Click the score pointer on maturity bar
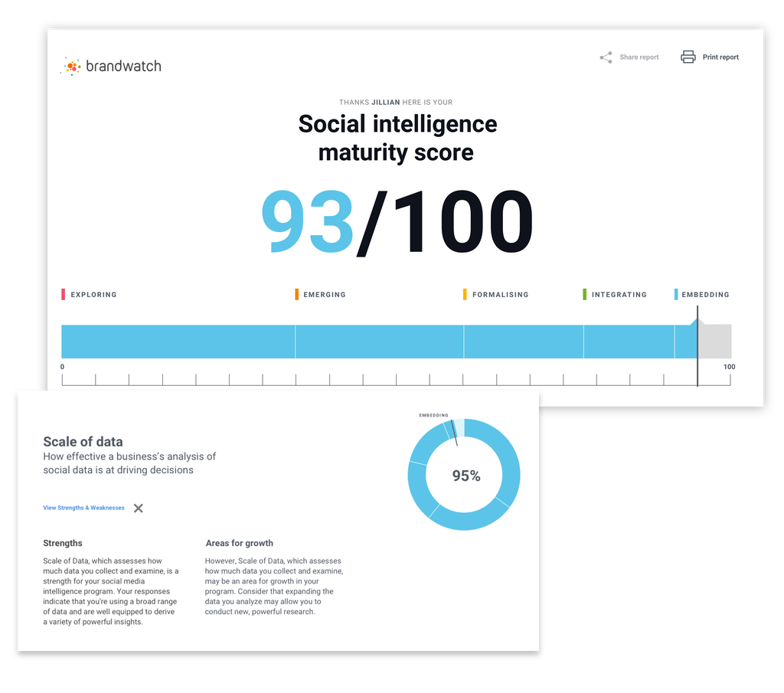This screenshot has width=784, height=693. (x=697, y=322)
